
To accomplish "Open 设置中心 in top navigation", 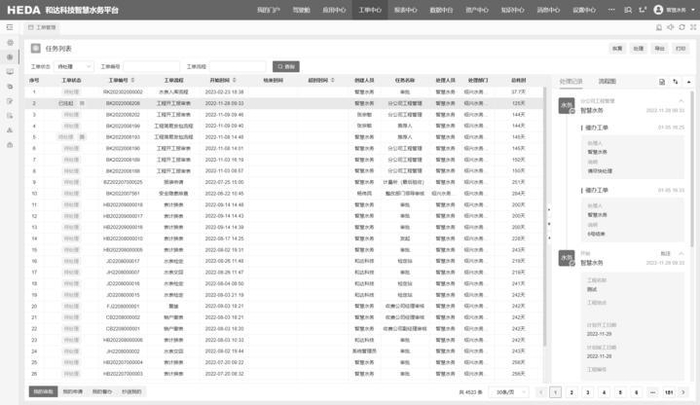I will click(584, 10).
